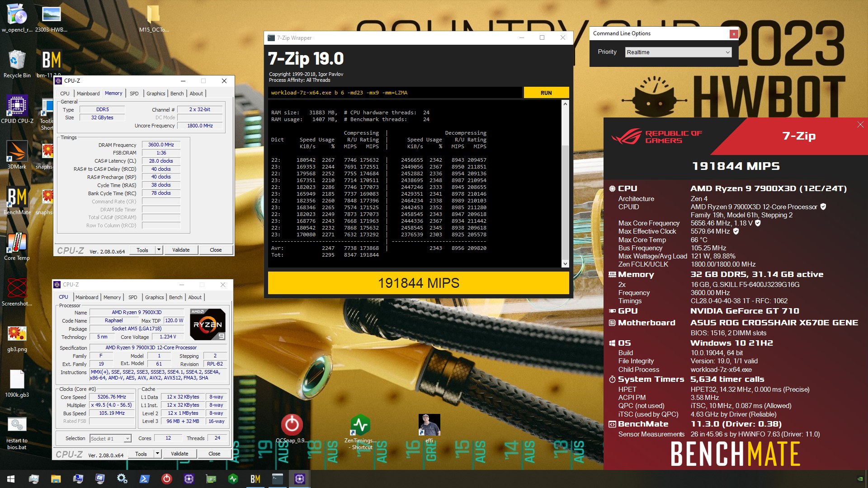
Task: Switch to BenchMate in the taskbar
Action: point(255,479)
